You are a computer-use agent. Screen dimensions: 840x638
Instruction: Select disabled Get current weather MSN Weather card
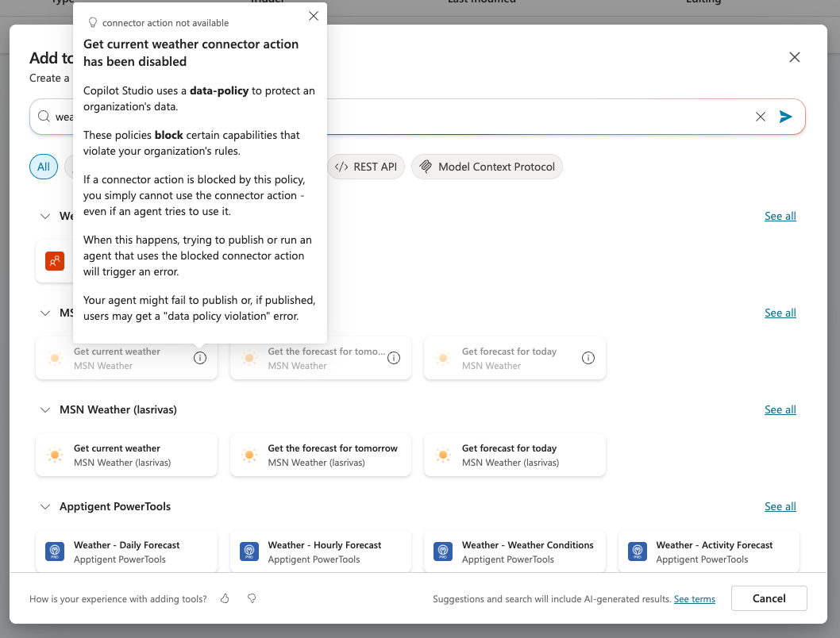pos(126,358)
